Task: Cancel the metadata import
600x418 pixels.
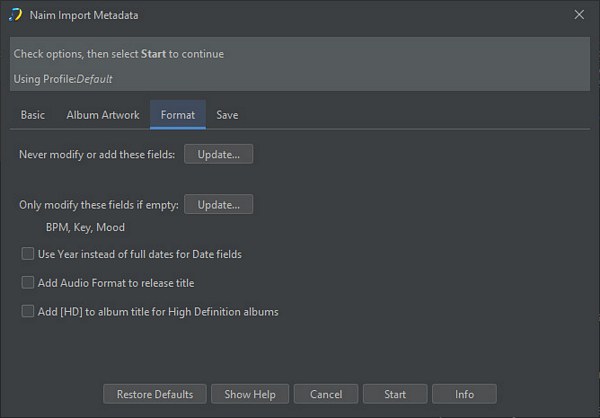Action: click(326, 394)
